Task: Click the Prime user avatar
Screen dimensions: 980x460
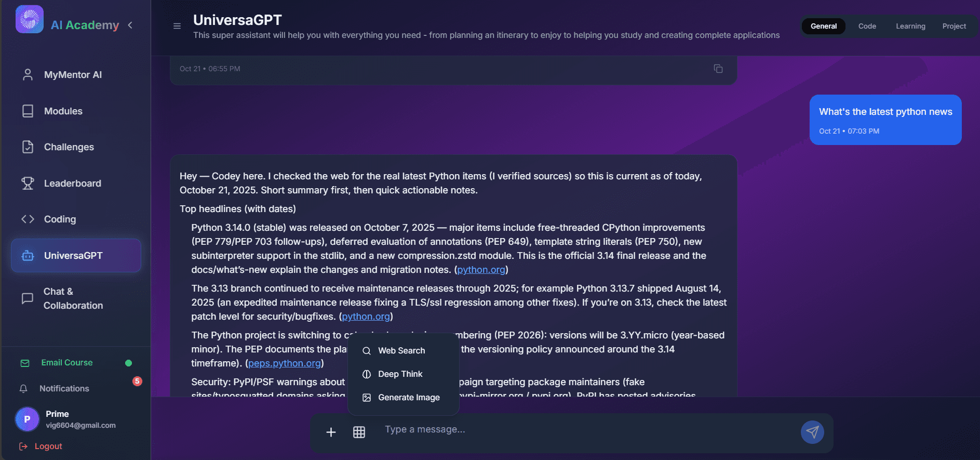Action: pos(27,419)
